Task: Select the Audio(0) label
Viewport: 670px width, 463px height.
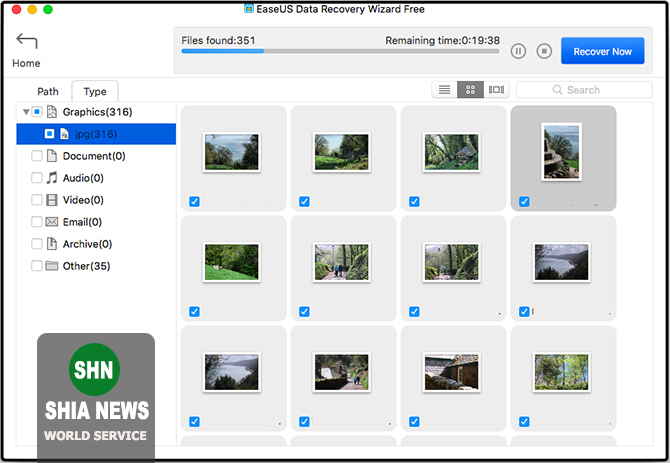Action: [x=83, y=178]
